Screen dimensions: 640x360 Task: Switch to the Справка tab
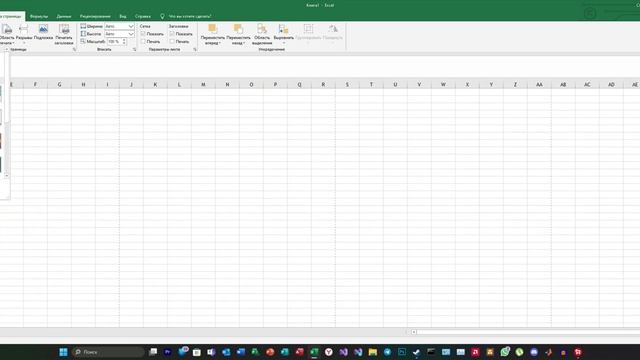(x=143, y=16)
